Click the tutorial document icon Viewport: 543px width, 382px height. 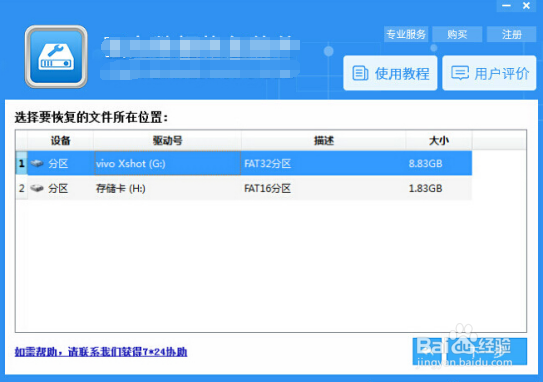360,73
